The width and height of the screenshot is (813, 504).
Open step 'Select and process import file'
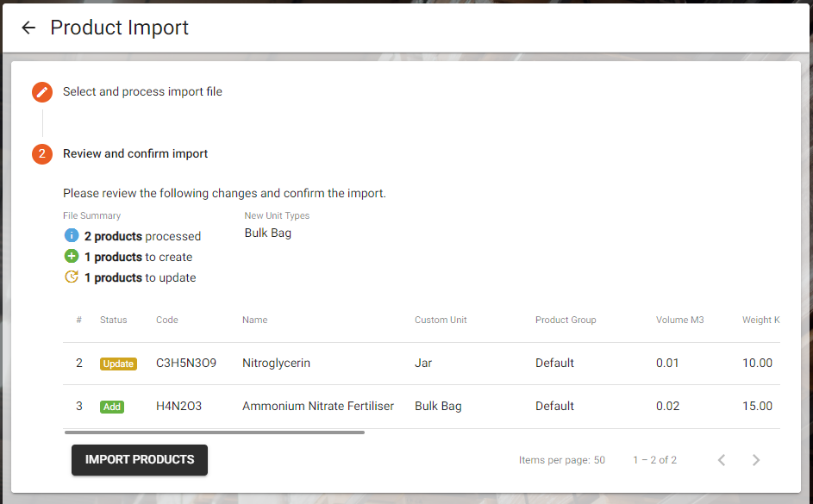142,91
